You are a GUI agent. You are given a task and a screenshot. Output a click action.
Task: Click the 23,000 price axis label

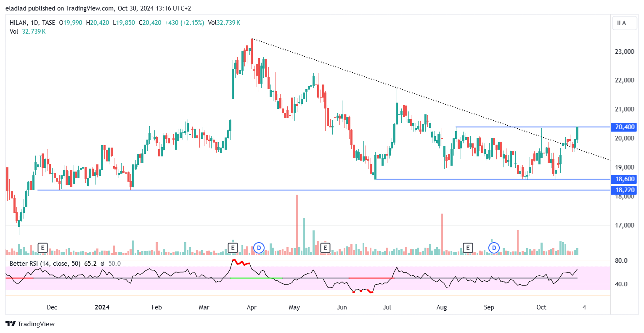tap(625, 52)
